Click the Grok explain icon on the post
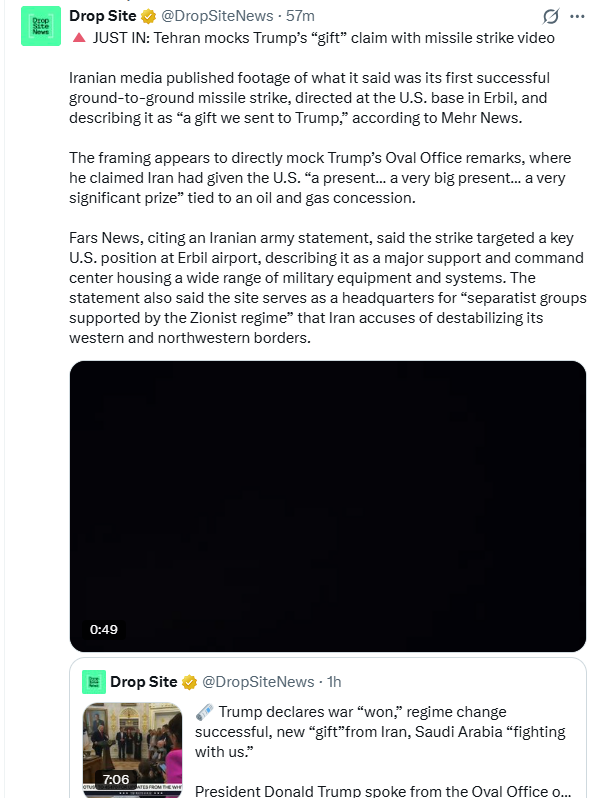The height and width of the screenshot is (798, 603). (x=550, y=17)
